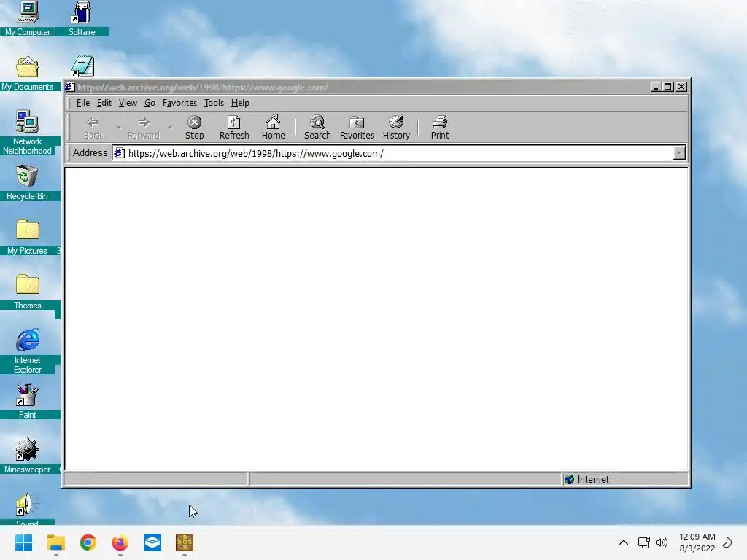Screen dimensions: 747x560
Task: Open the volume speaker tray icon
Action: pyautogui.click(x=662, y=542)
